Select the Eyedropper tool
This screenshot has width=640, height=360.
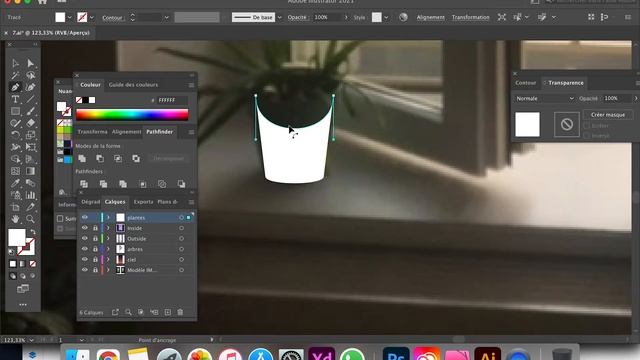pos(15,183)
